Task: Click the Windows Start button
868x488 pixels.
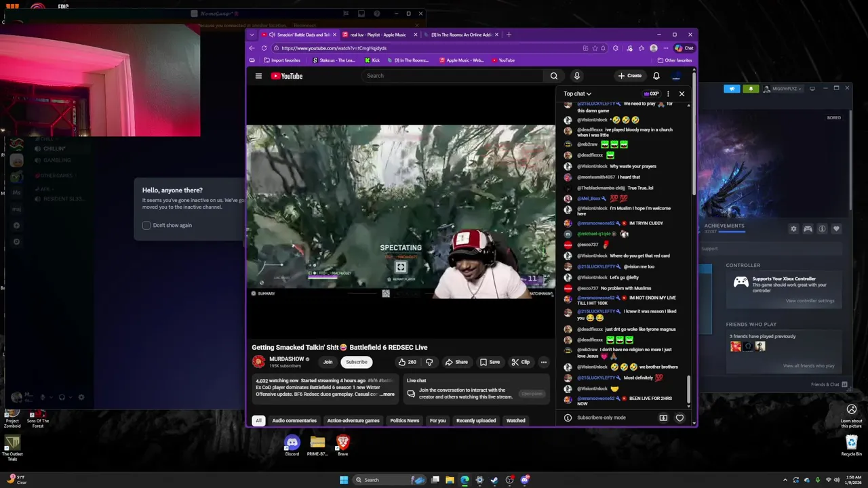Action: pos(344,480)
